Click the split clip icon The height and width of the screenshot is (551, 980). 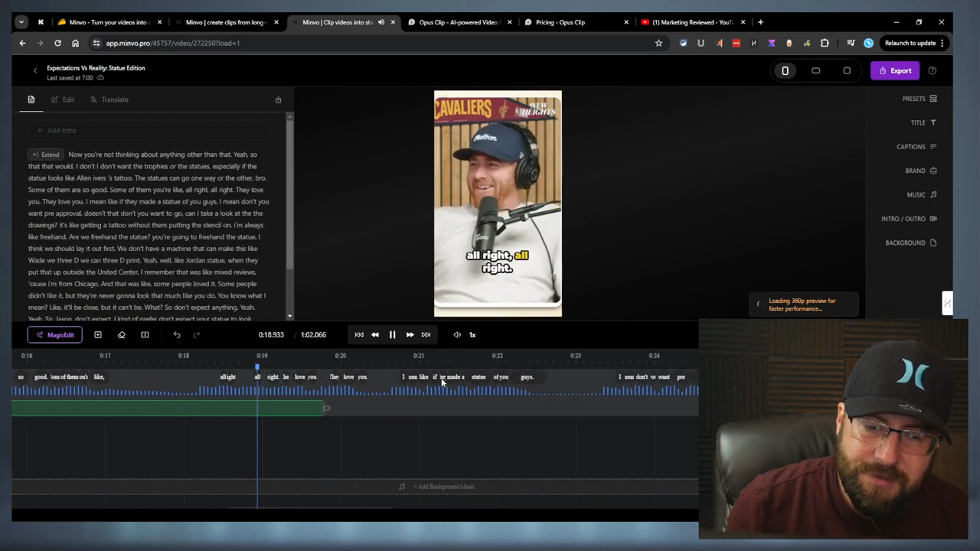(x=145, y=334)
